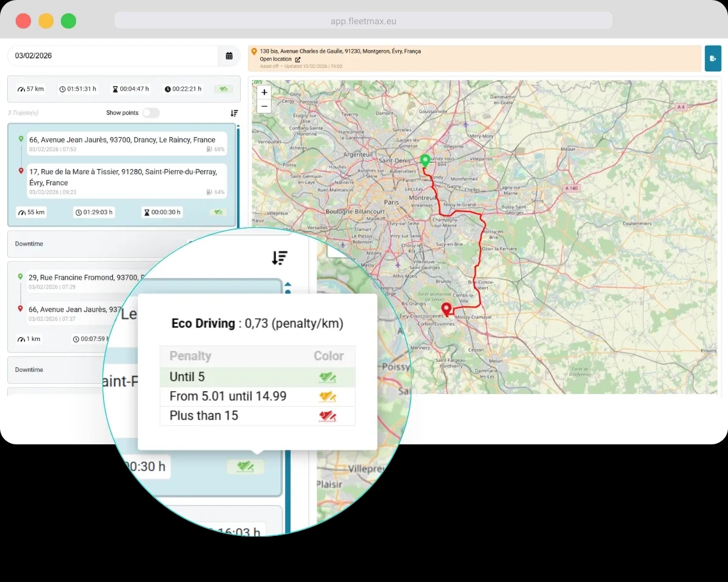Click green eco icon in Until 5 row

pyautogui.click(x=328, y=377)
